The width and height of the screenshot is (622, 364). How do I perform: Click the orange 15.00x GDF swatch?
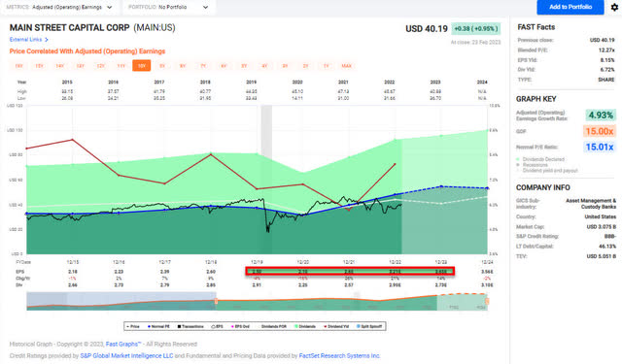(x=600, y=131)
